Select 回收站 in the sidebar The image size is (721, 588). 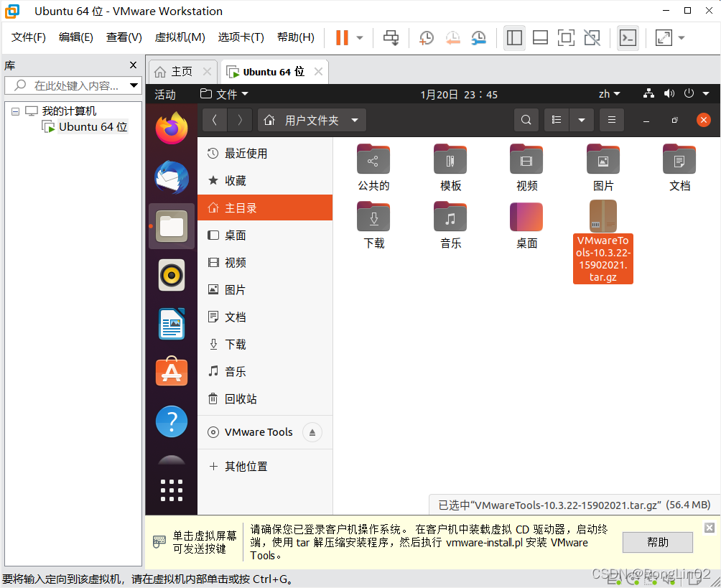pyautogui.click(x=265, y=398)
